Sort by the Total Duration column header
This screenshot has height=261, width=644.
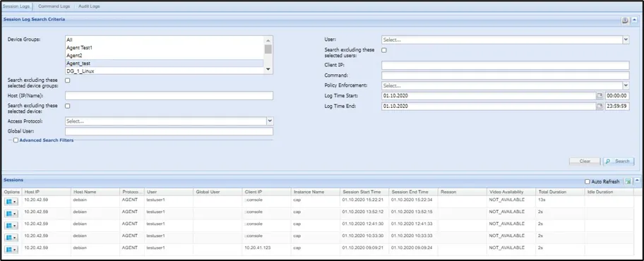(560, 192)
